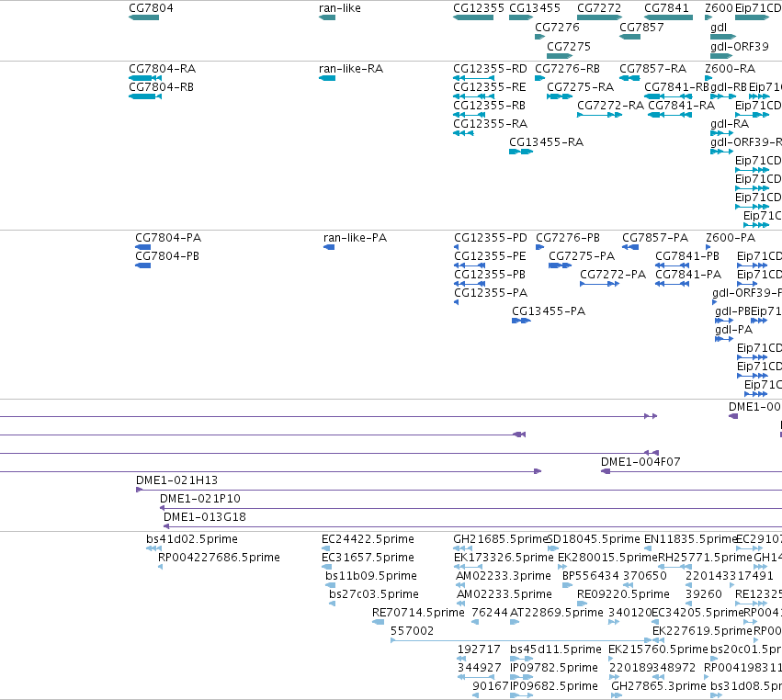
Task: Select EST AM02233.3prime
Action: [x=504, y=576]
